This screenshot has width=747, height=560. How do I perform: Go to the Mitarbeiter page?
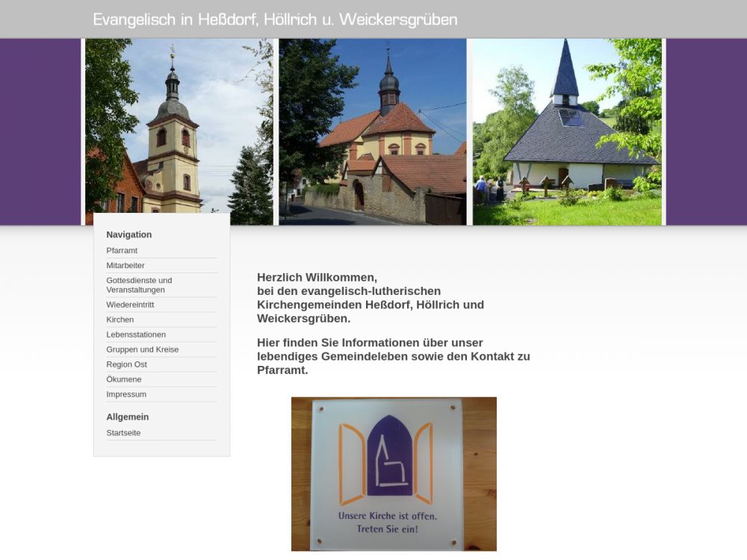tap(125, 266)
